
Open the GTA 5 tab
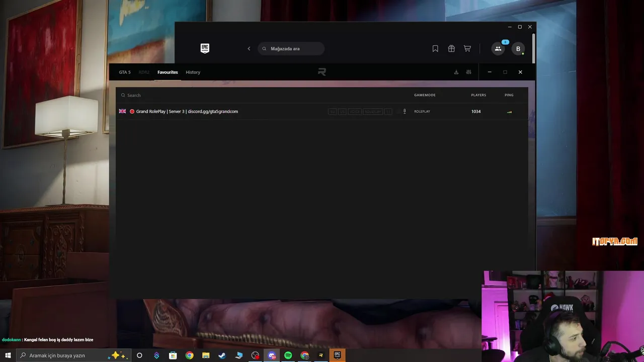click(x=125, y=72)
